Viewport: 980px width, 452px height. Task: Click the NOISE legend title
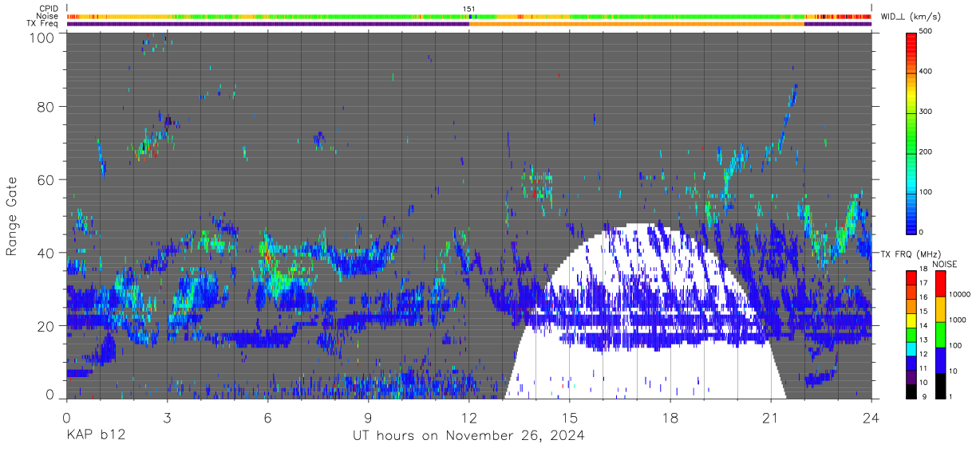(944, 264)
